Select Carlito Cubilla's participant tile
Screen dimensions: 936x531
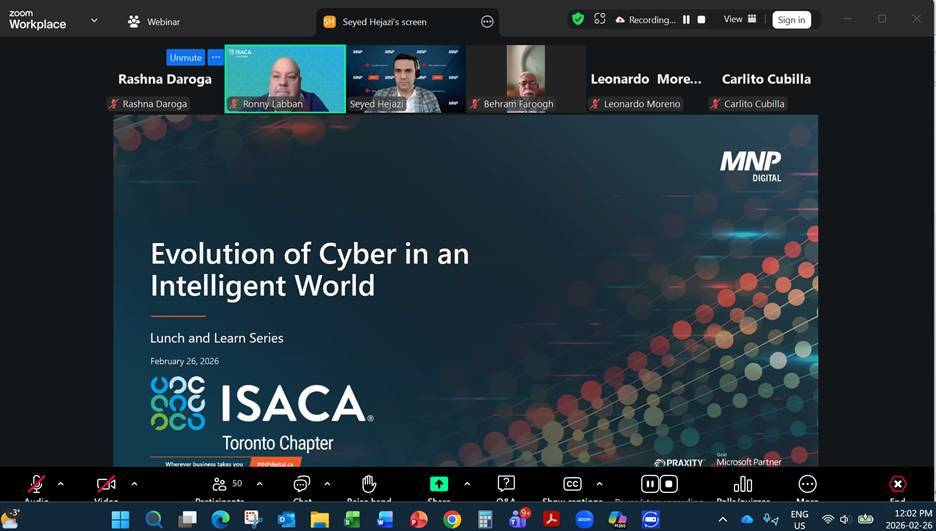tap(766, 79)
